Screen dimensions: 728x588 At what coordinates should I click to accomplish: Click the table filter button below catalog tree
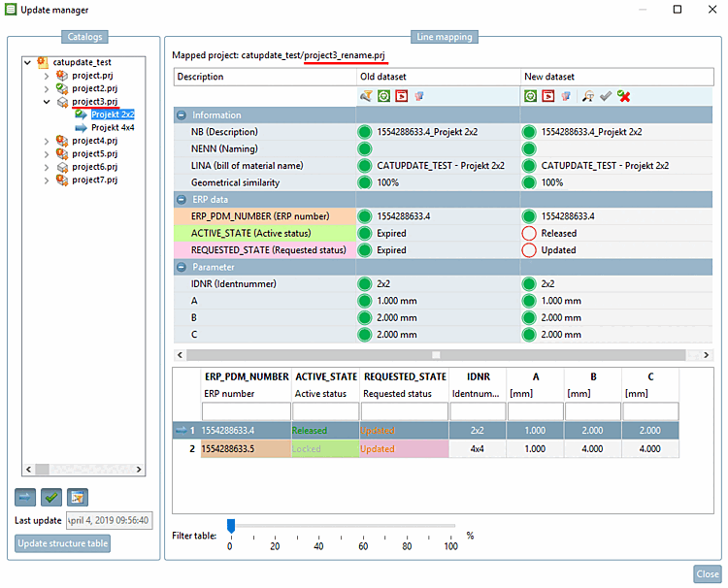pyautogui.click(x=78, y=498)
